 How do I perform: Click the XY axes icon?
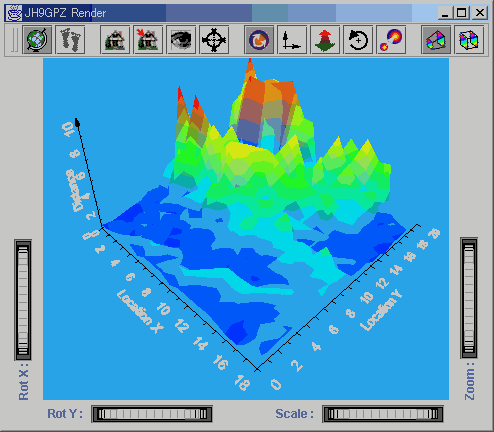coord(292,40)
